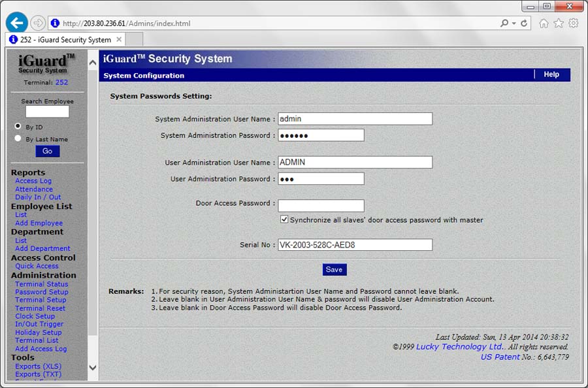Open the Terminal Status link
Screen dimensions: 588x388
tap(42, 284)
